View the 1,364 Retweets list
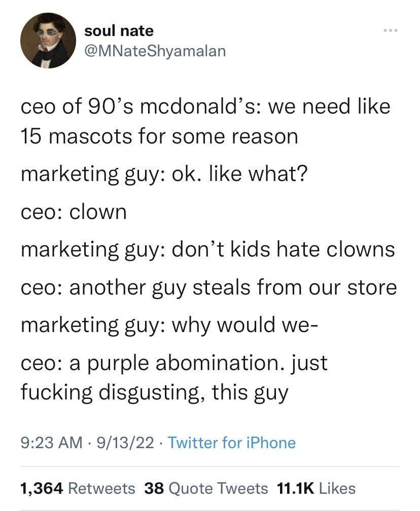The height and width of the screenshot is (511, 420). point(78,488)
